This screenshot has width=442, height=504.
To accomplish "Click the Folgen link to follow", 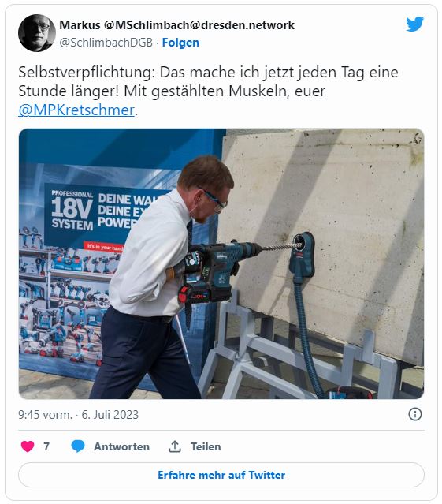I will pyautogui.click(x=180, y=43).
